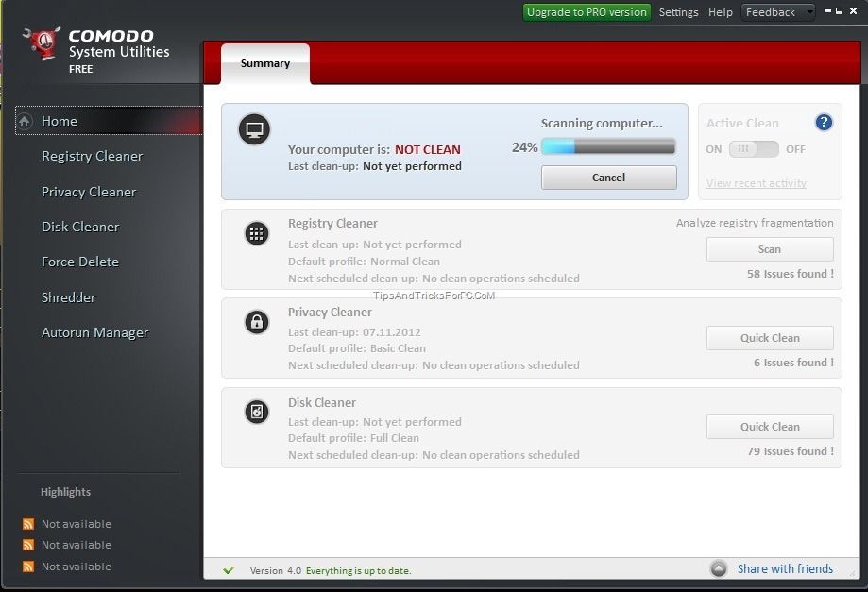Click Privacy Cleaner last clean-up date 07.11.2012

click(391, 332)
